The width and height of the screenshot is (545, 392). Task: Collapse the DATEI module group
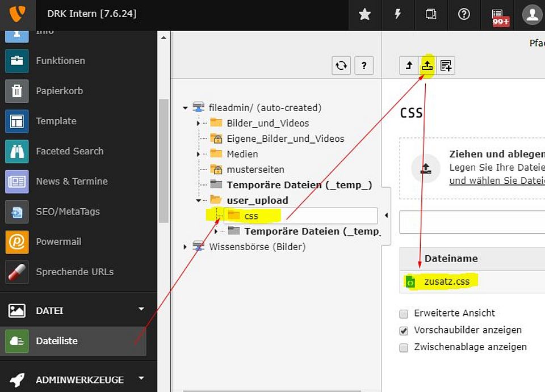coord(141,309)
